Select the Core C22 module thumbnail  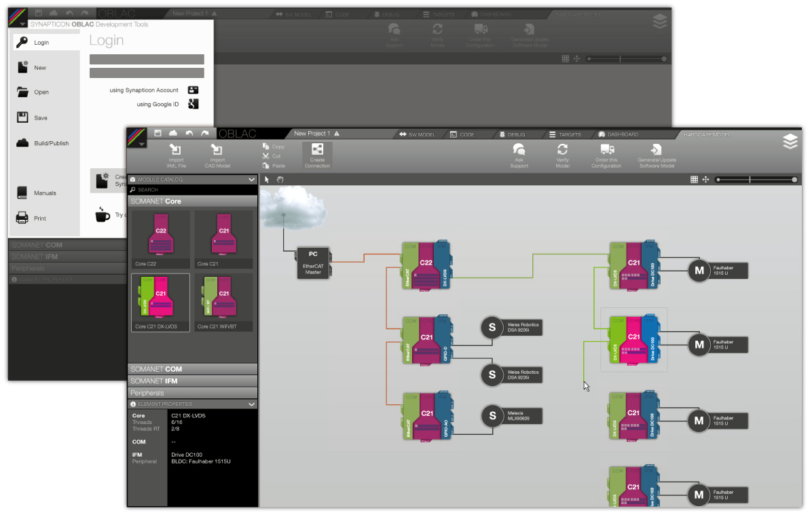point(160,240)
